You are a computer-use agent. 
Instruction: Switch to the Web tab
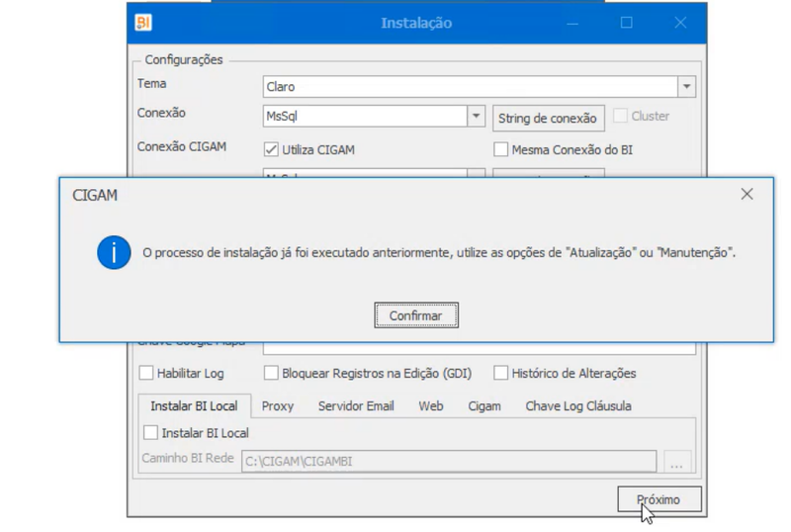pyautogui.click(x=431, y=406)
